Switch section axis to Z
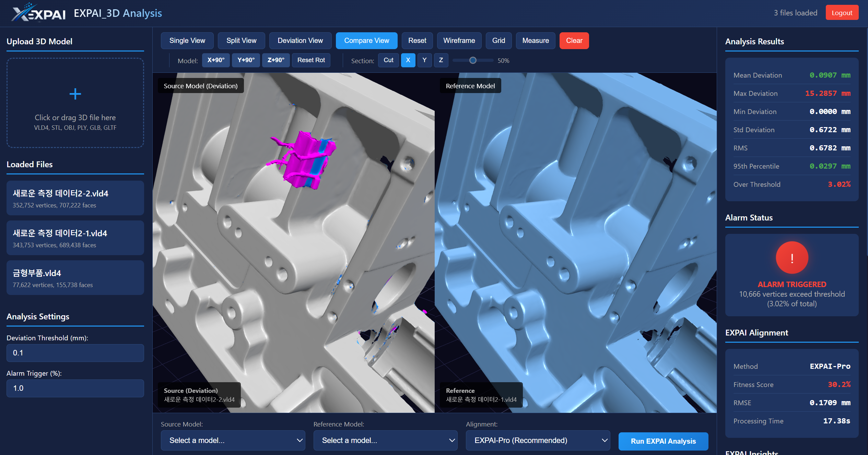 click(x=441, y=60)
